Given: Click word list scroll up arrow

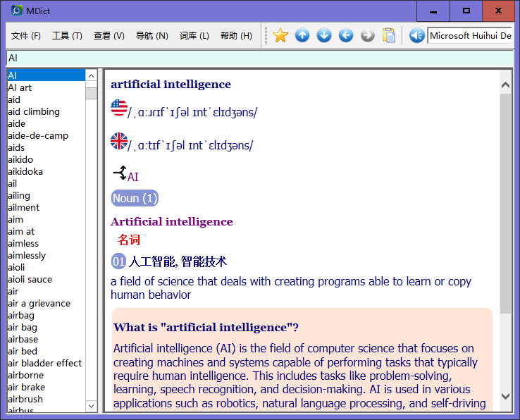Looking at the screenshot, I should pos(91,76).
